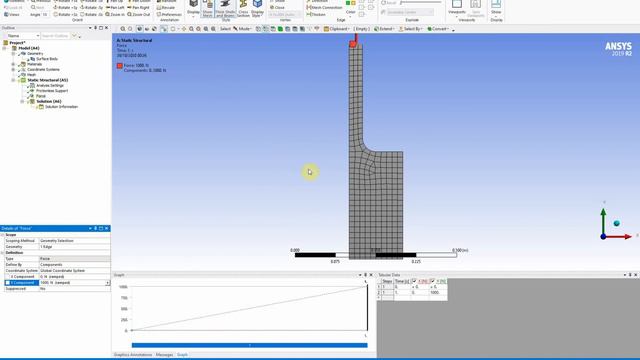Image resolution: width=640 pixels, height=360 pixels.
Task: Expand the Coordinate Systems tree node
Action: pos(13,69)
